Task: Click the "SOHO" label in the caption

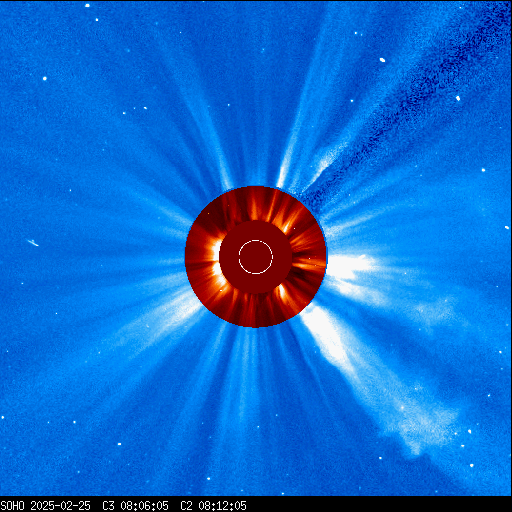Action: coord(12,506)
